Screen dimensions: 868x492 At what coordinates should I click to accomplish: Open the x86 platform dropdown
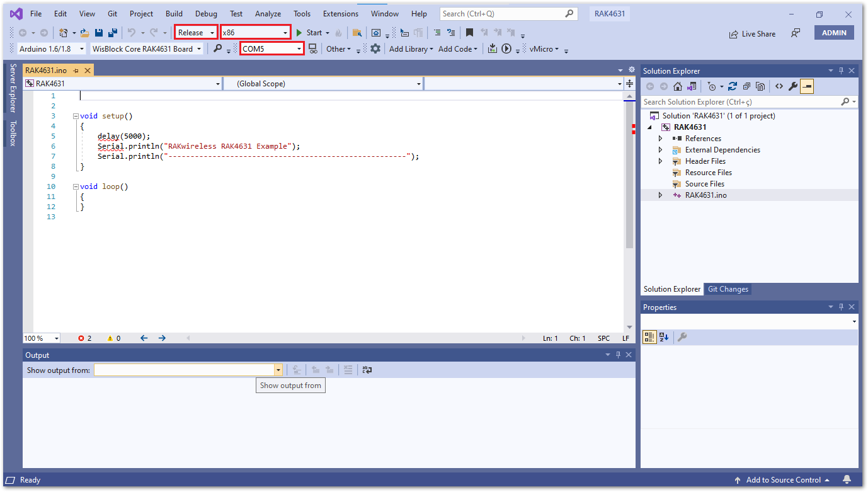(x=255, y=32)
